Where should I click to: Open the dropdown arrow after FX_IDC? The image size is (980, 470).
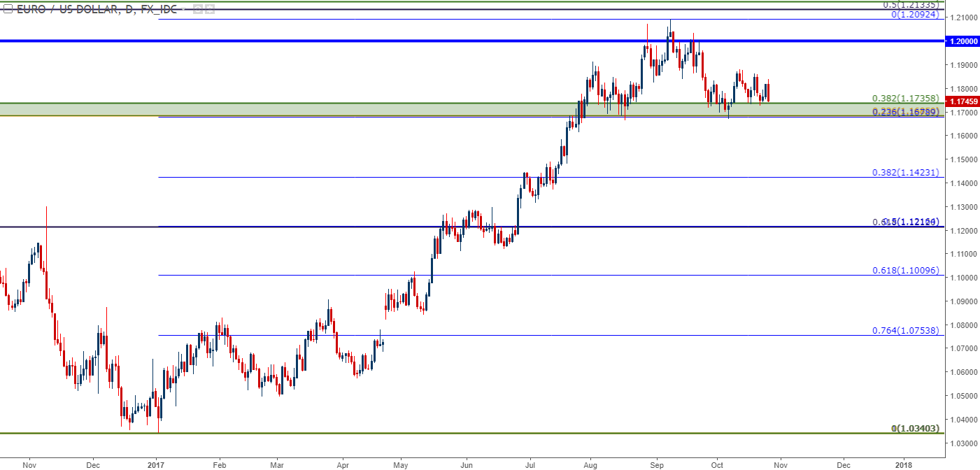[x=183, y=9]
